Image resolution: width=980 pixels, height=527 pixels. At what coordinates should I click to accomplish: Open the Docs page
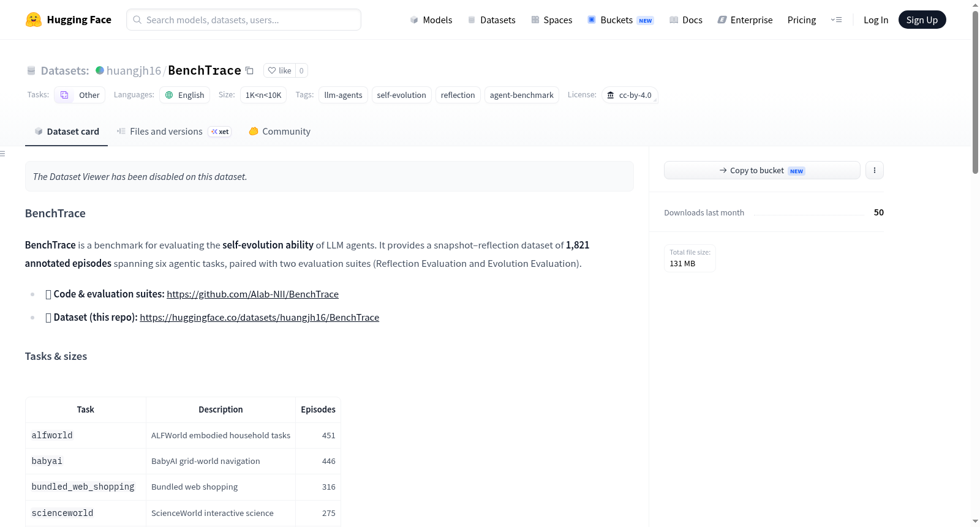click(x=686, y=20)
